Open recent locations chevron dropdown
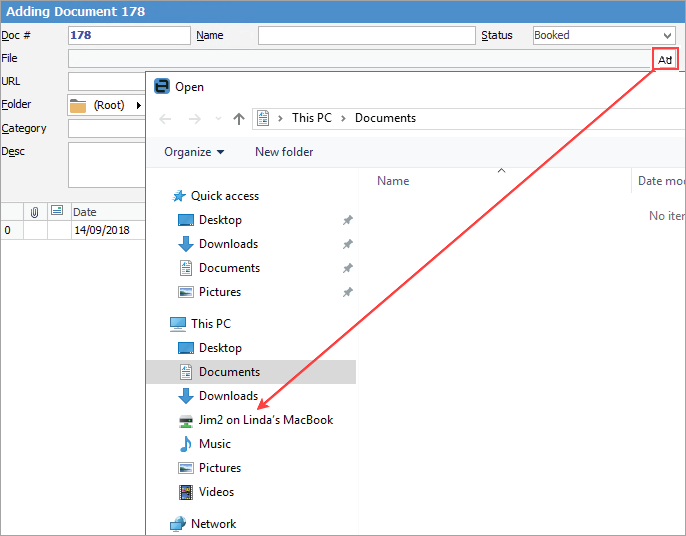Viewport: 686px width, 536px height. pos(218,119)
